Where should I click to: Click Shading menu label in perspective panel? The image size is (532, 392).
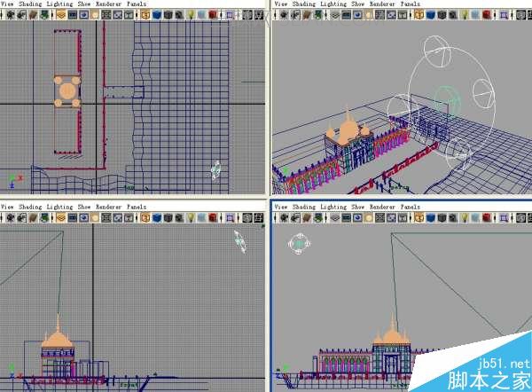(304, 4)
